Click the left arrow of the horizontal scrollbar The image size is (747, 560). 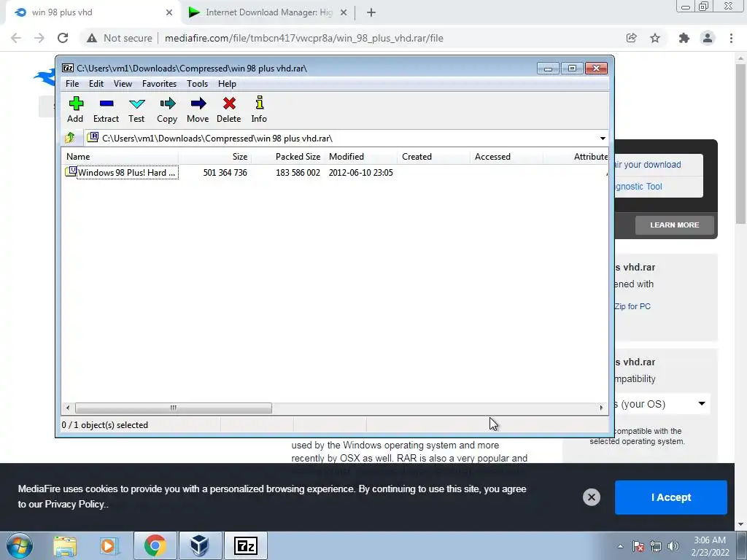(68, 408)
